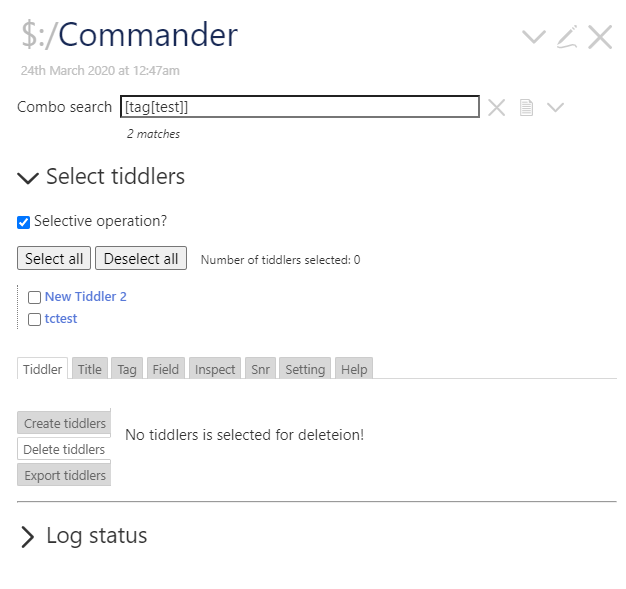Collapse the Select tiddlers section
The width and height of the screenshot is (626, 589).
[x=28, y=177]
